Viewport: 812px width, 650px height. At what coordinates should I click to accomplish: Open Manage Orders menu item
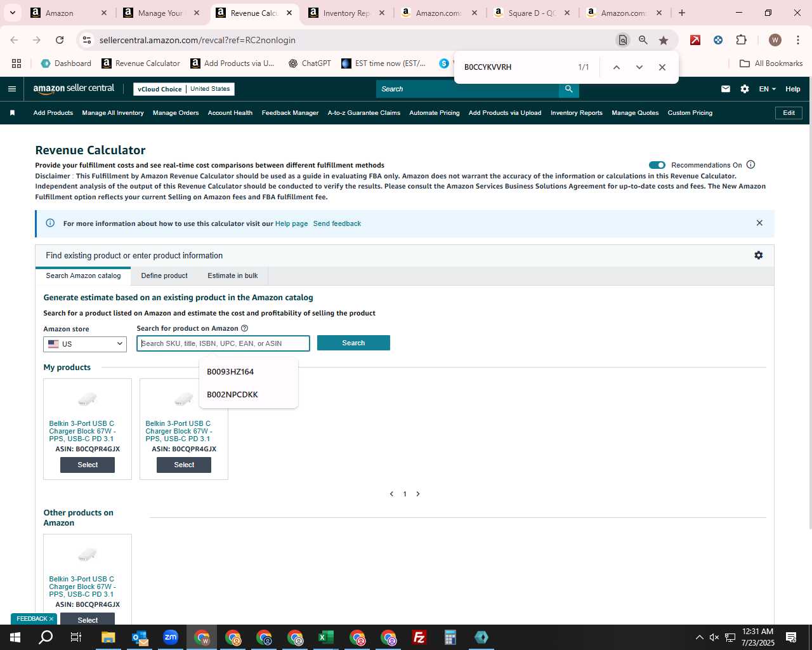coord(176,113)
